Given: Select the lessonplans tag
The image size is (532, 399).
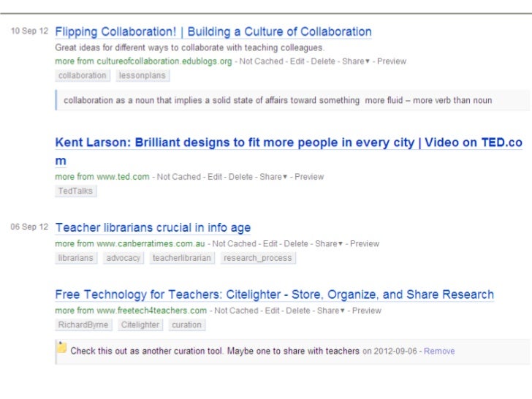Looking at the screenshot, I should (142, 75).
